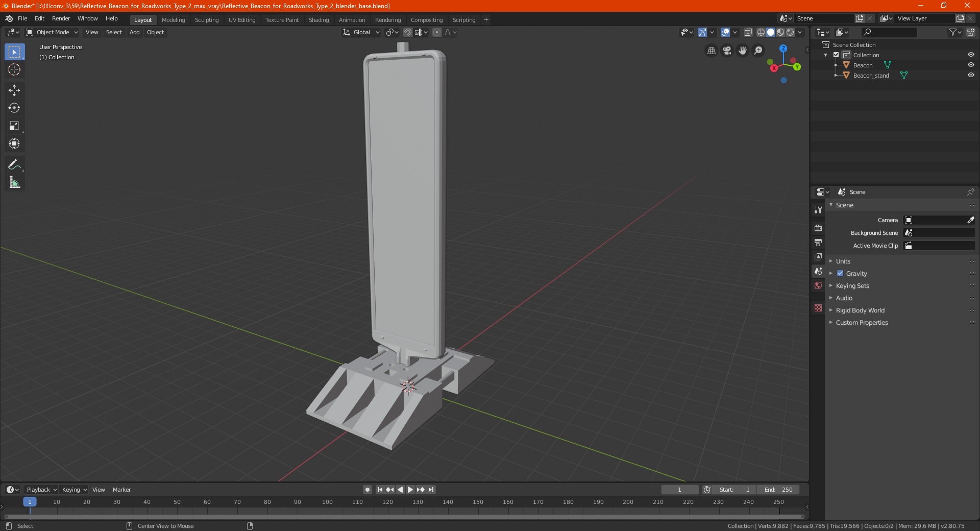
Task: Click the play animation button
Action: coord(410,490)
